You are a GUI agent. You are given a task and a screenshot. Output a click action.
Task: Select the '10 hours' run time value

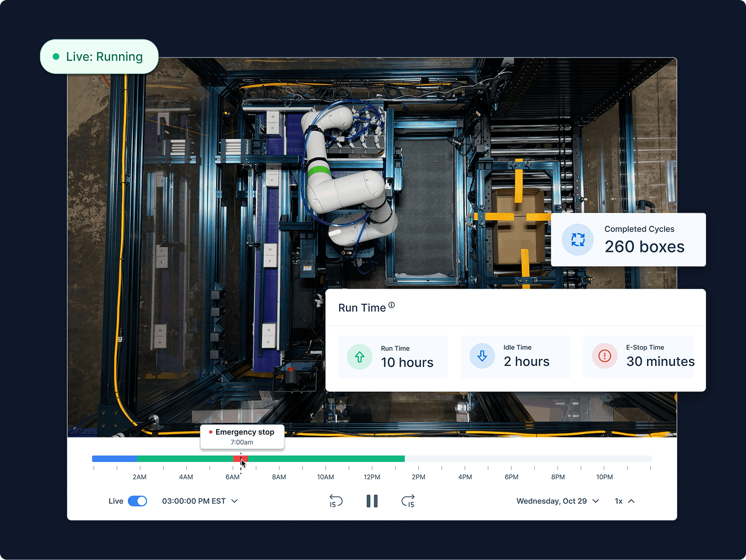407,362
